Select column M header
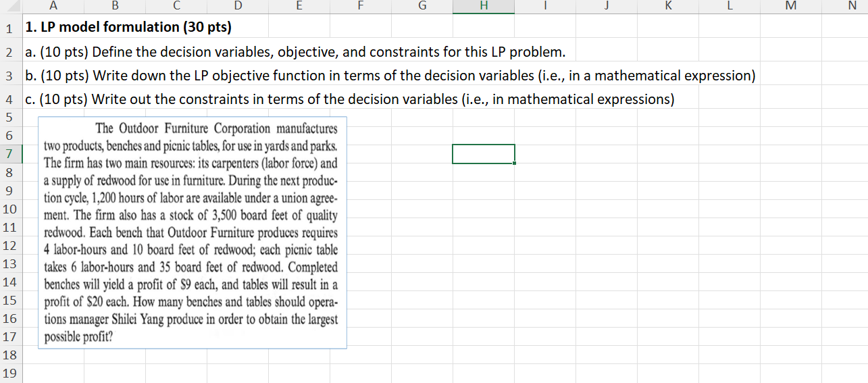The width and height of the screenshot is (868, 383). click(x=791, y=7)
